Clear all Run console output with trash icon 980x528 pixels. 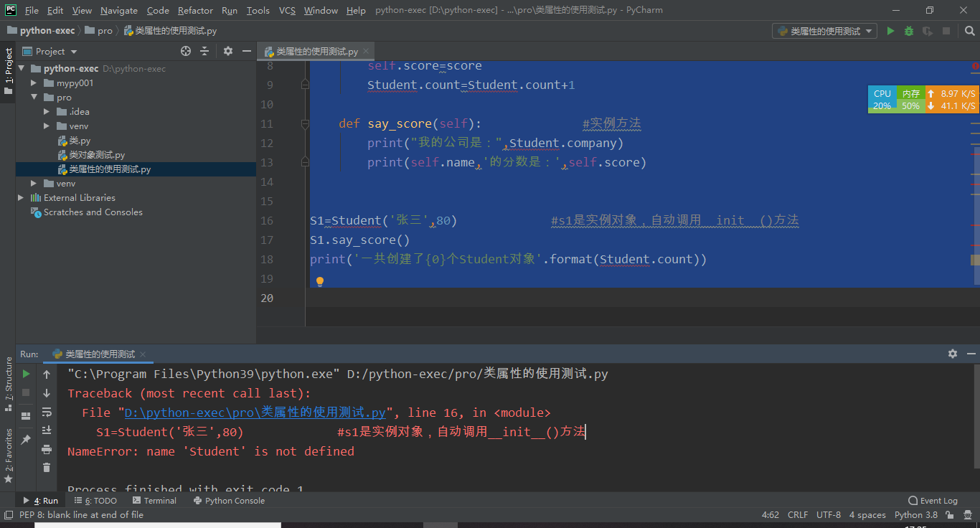click(x=47, y=468)
